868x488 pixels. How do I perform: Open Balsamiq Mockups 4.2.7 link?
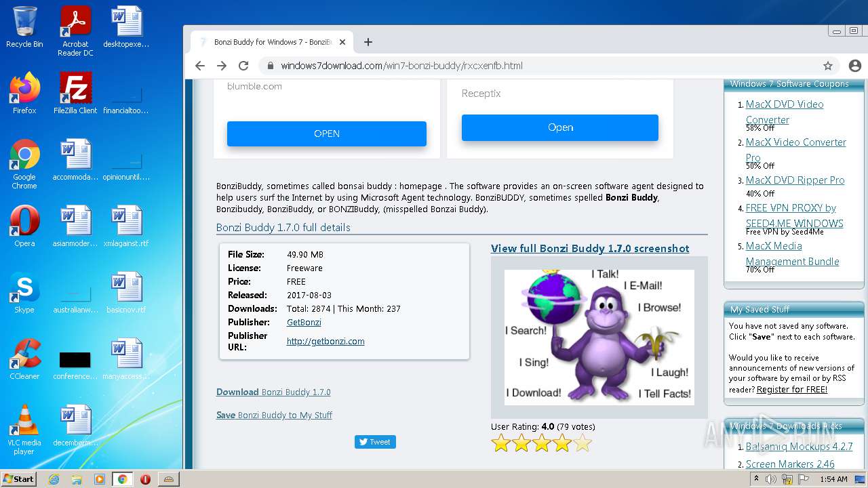[x=799, y=447]
